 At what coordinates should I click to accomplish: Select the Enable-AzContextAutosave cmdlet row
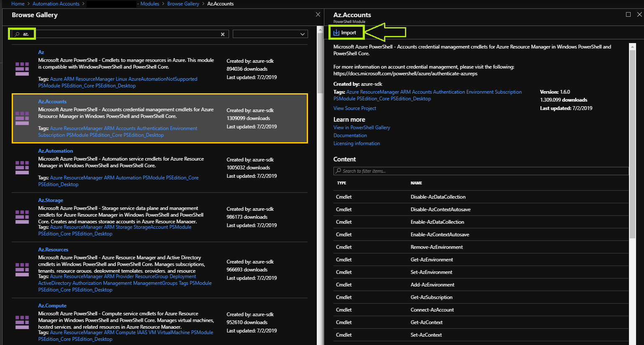click(x=481, y=235)
